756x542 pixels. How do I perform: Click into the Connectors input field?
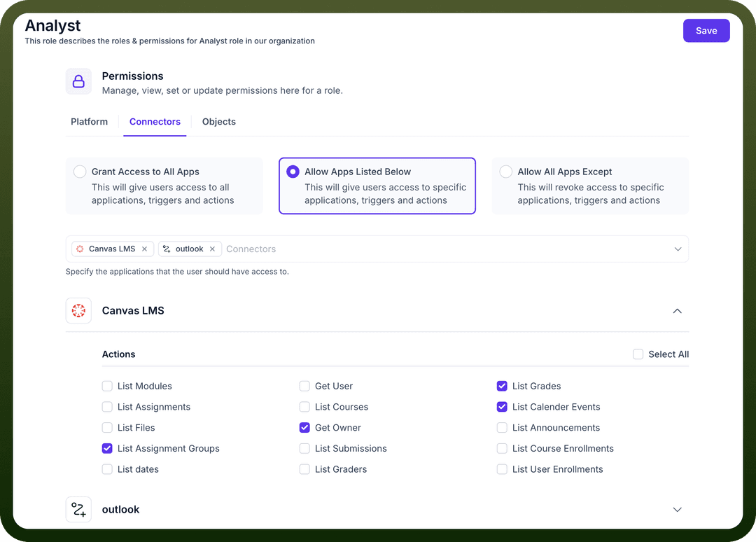pyautogui.click(x=446, y=249)
